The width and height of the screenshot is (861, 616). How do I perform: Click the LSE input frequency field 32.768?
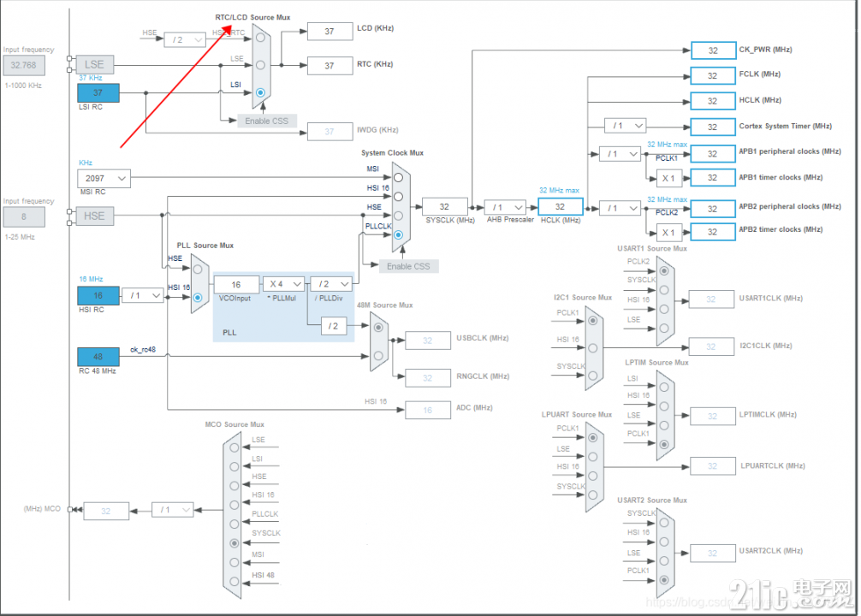click(24, 65)
